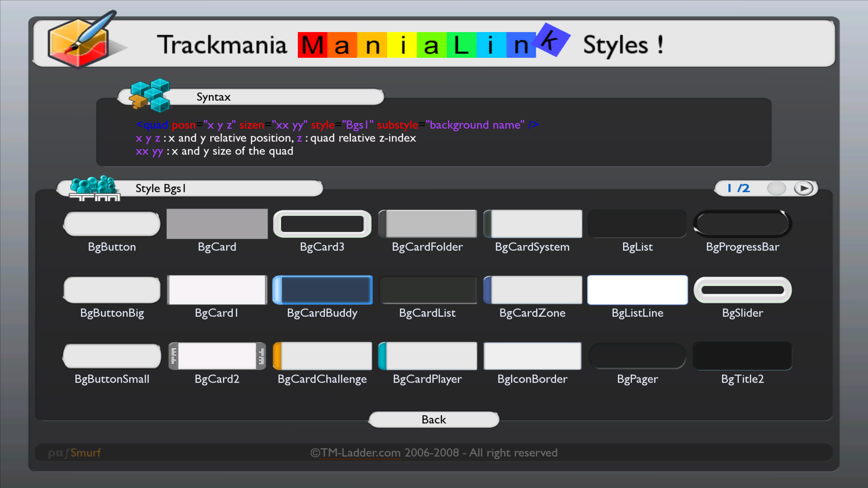Select the BgPager dark sample
Image resolution: width=868 pixels, height=488 pixels.
click(x=637, y=356)
